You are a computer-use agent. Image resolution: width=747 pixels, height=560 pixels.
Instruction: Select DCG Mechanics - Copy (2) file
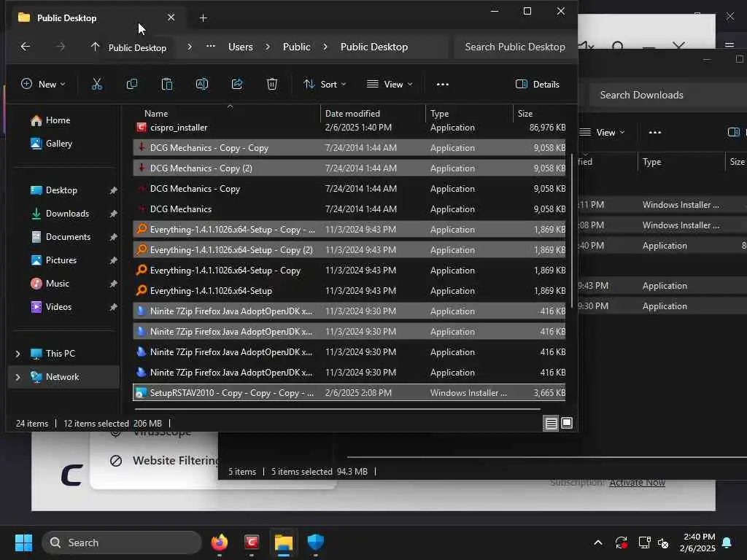(x=349, y=168)
